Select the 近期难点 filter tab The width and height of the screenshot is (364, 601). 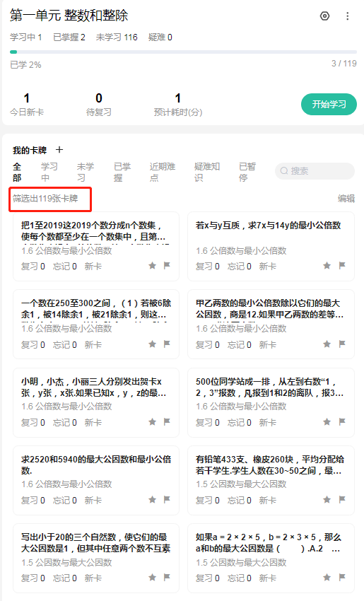(x=162, y=172)
